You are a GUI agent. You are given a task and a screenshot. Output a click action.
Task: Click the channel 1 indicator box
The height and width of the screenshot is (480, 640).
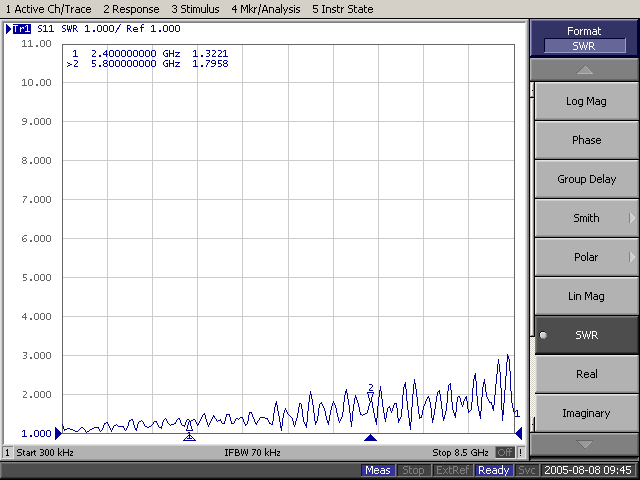[7, 453]
